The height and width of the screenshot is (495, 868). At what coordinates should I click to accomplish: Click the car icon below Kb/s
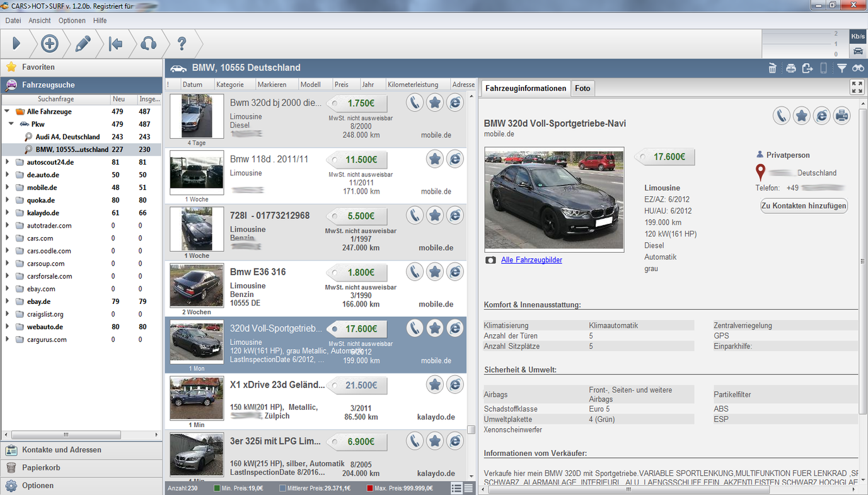coord(858,51)
